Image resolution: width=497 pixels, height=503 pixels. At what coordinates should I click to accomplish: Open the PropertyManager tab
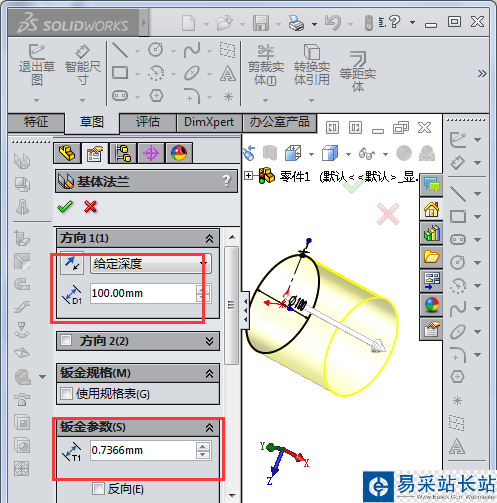click(95, 154)
